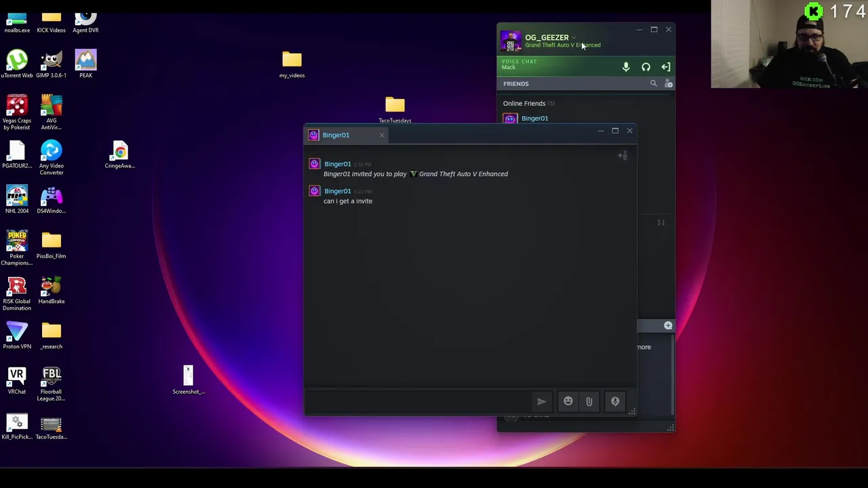This screenshot has height=488, width=868.
Task: Toggle headphone audio in the voice chat bar
Action: pyautogui.click(x=646, y=67)
